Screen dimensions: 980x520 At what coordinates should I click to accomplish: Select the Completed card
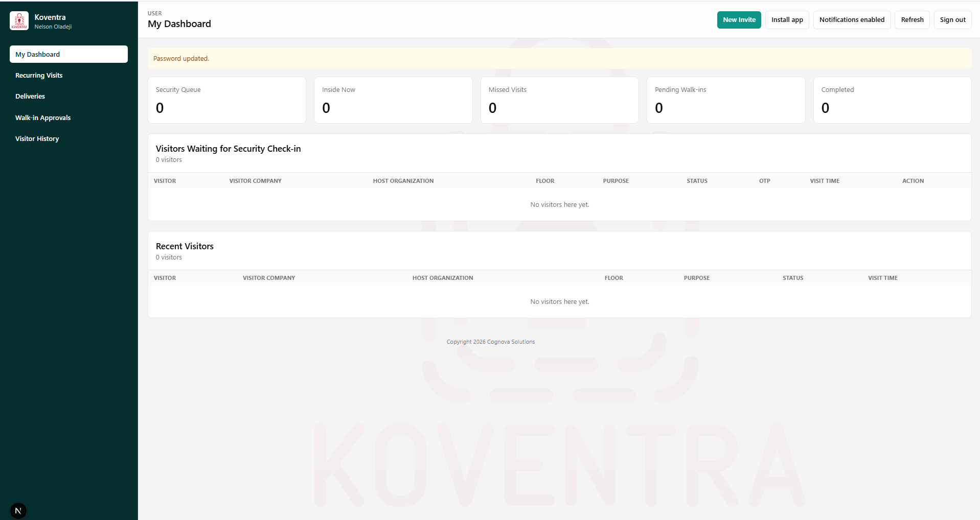(x=893, y=100)
